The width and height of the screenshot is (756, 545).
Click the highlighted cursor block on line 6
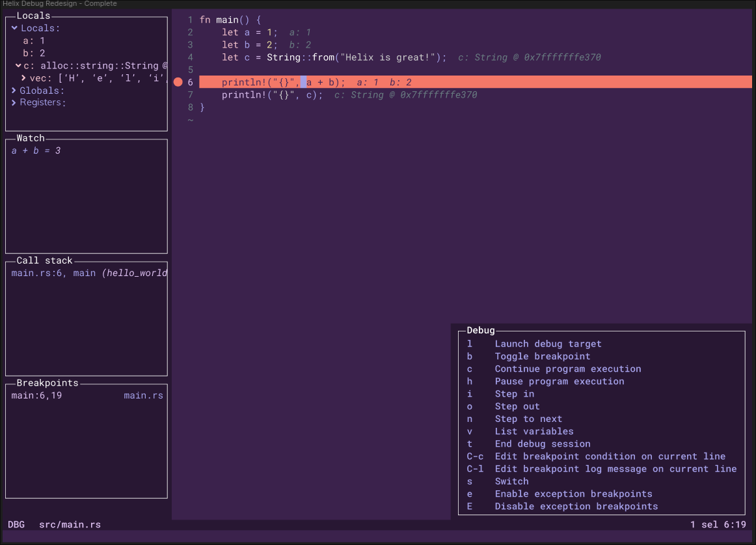coord(303,82)
